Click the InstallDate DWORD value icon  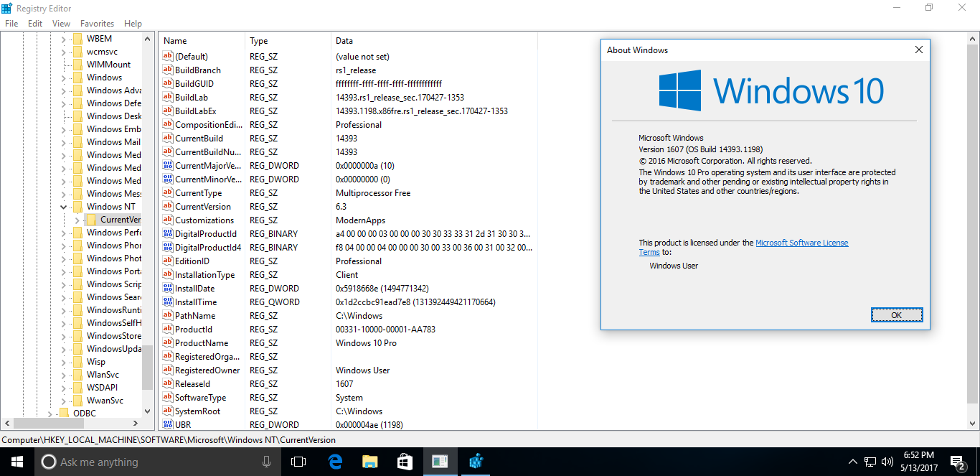(x=168, y=289)
